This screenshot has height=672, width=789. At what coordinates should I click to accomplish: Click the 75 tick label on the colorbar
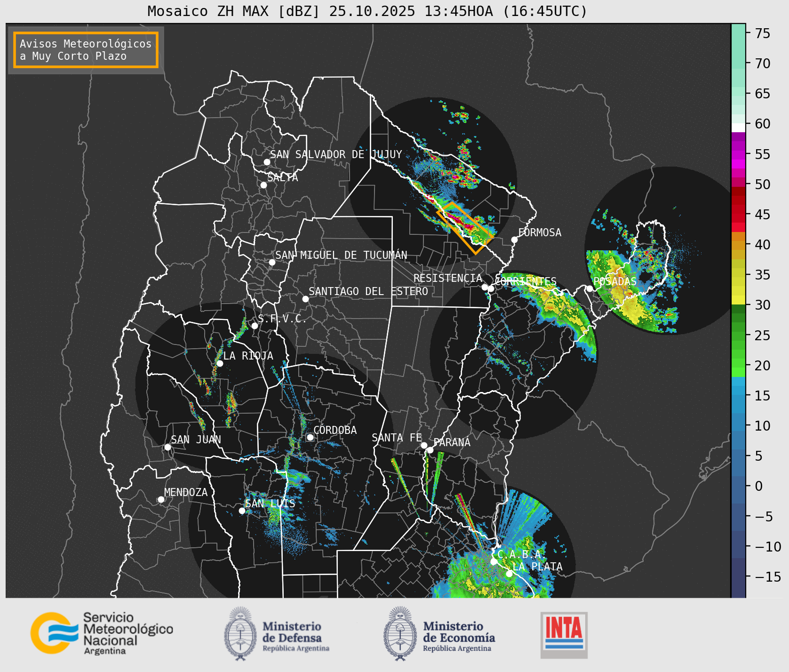763,33
